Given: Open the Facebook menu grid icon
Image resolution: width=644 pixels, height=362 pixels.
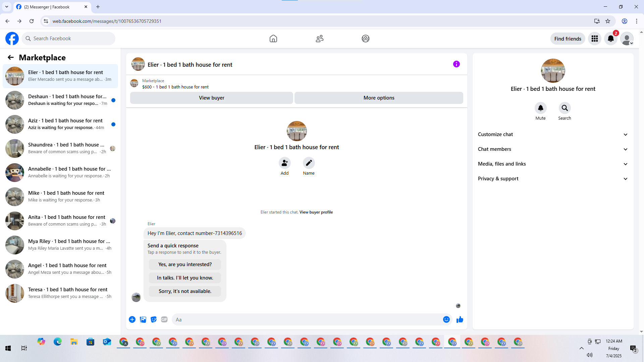Looking at the screenshot, I should tap(594, 39).
